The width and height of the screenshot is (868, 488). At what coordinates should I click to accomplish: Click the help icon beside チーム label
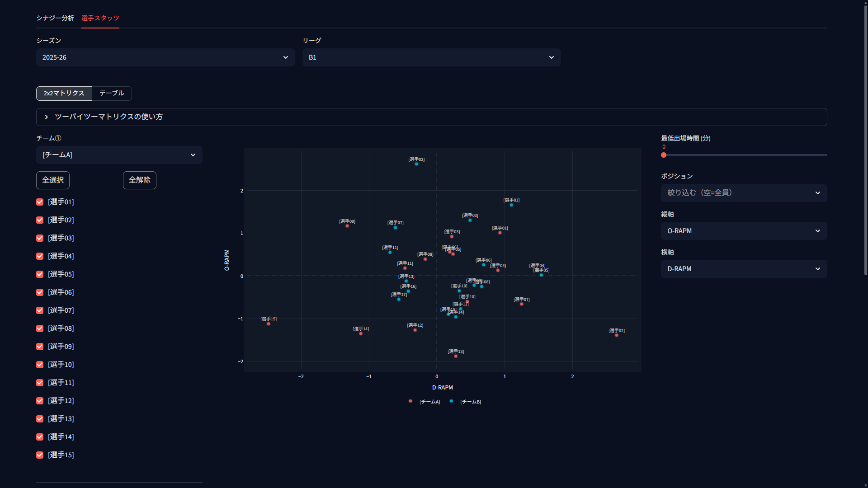58,138
